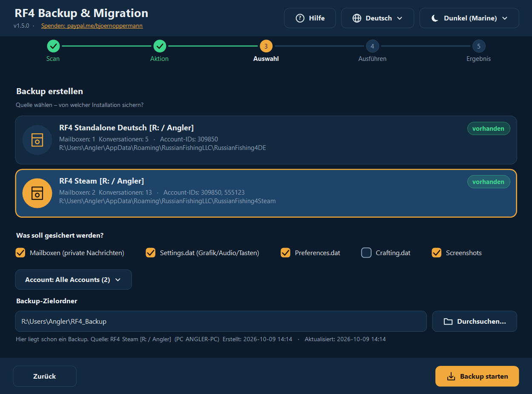Viewport: 532px width, 394px height.
Task: Click the Backup-Zielordner path input field
Action: (221, 322)
